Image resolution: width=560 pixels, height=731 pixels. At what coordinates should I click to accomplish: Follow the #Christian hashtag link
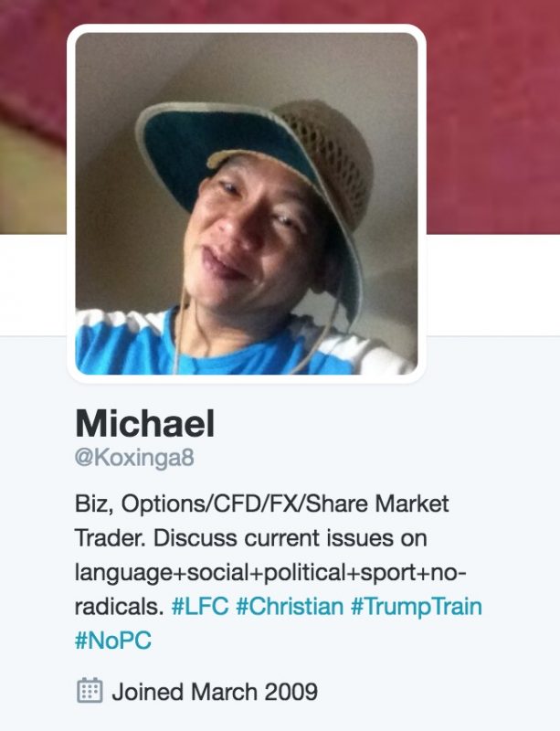pos(290,607)
